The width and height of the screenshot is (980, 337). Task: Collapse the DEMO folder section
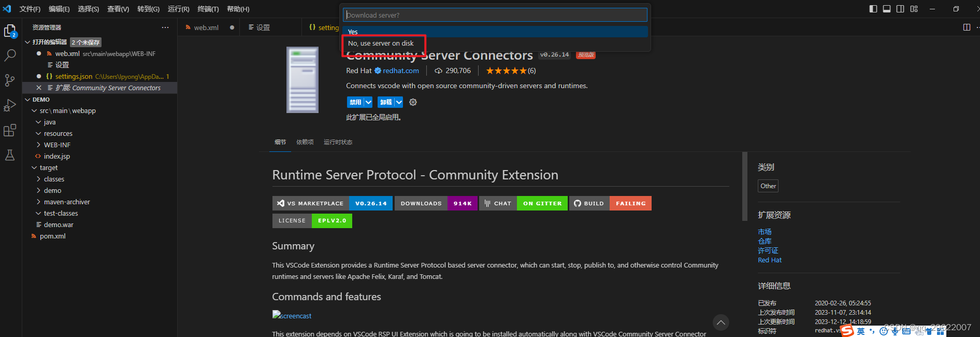point(27,100)
